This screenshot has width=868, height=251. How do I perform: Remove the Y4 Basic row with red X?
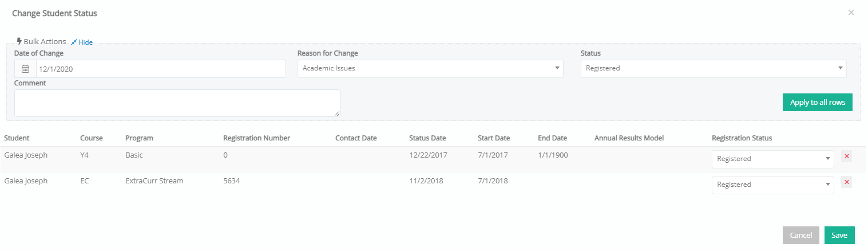[846, 156]
